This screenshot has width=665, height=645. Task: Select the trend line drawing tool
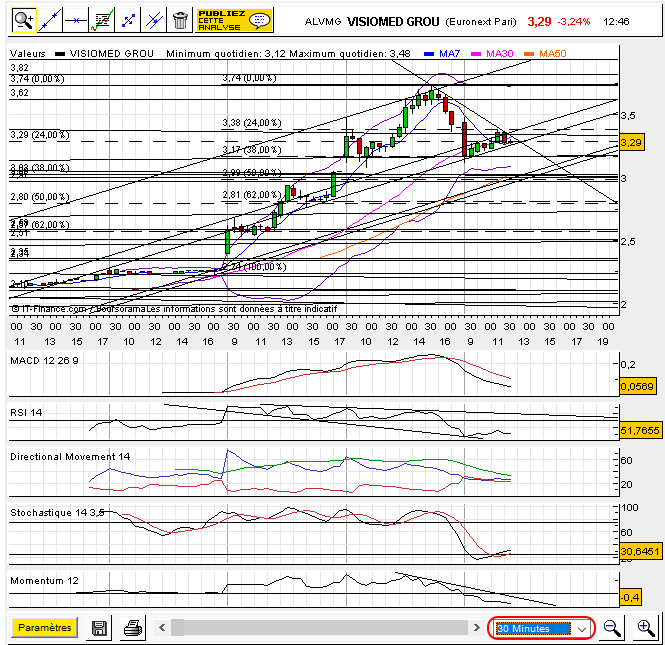coord(49,20)
